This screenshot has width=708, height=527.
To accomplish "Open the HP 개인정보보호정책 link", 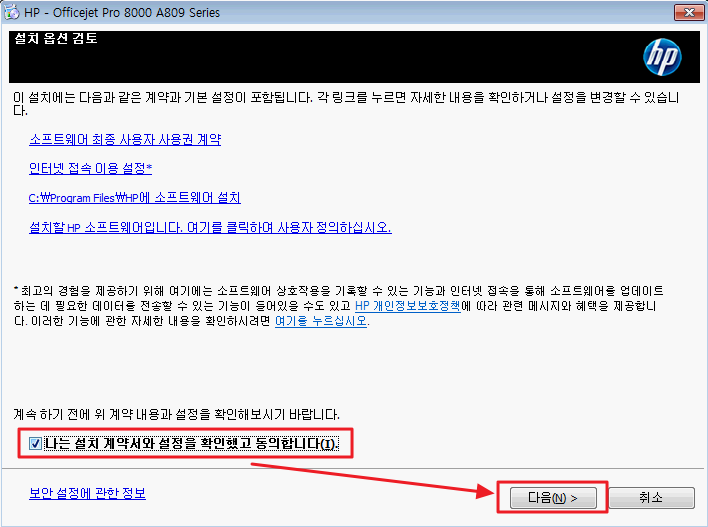I will 408,306.
